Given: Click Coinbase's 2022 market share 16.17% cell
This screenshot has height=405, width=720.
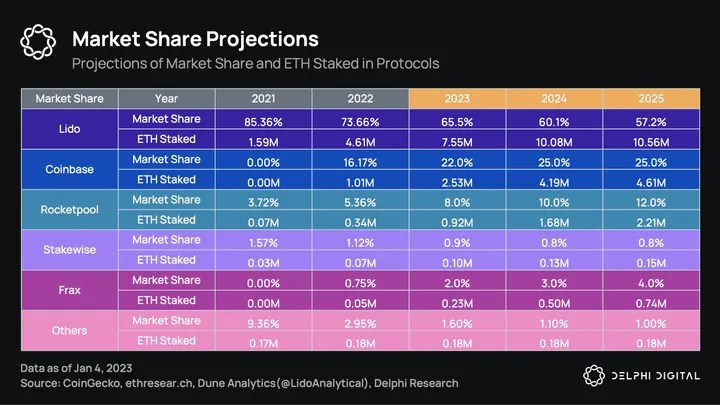Looking at the screenshot, I should coord(360,159).
